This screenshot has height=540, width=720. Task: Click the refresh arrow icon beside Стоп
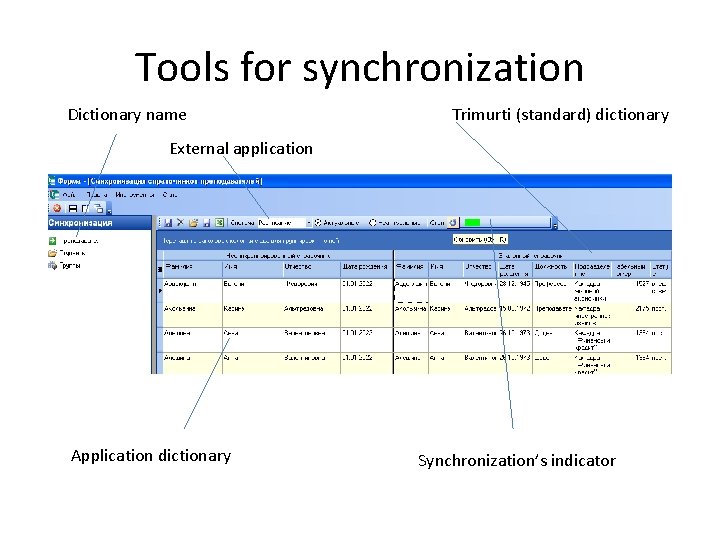pos(453,223)
